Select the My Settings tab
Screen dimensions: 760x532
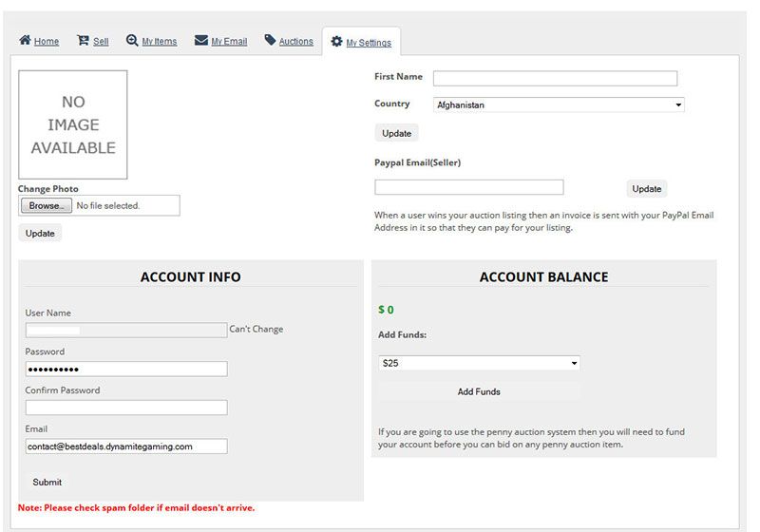click(369, 43)
